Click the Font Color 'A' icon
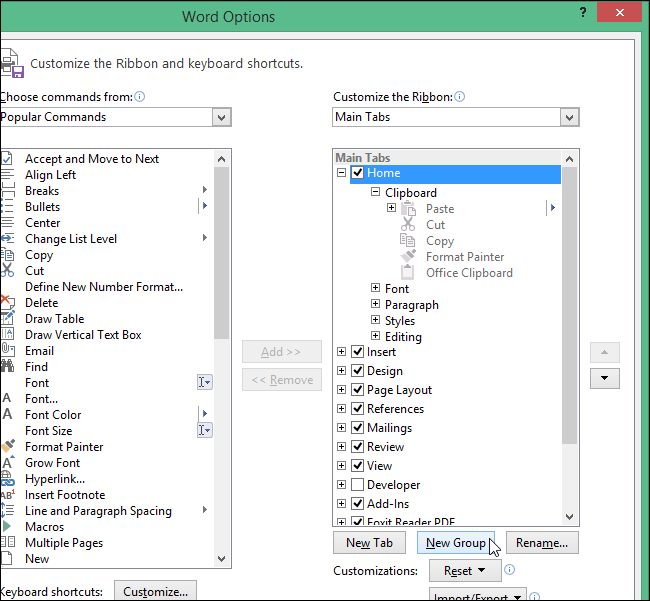650x601 pixels. pos(7,414)
